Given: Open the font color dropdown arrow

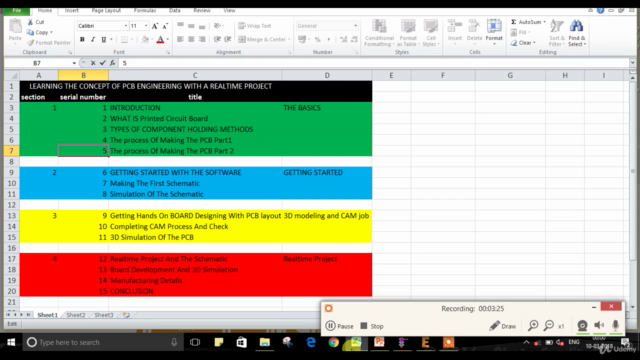Looking at the screenshot, I should (x=168, y=40).
